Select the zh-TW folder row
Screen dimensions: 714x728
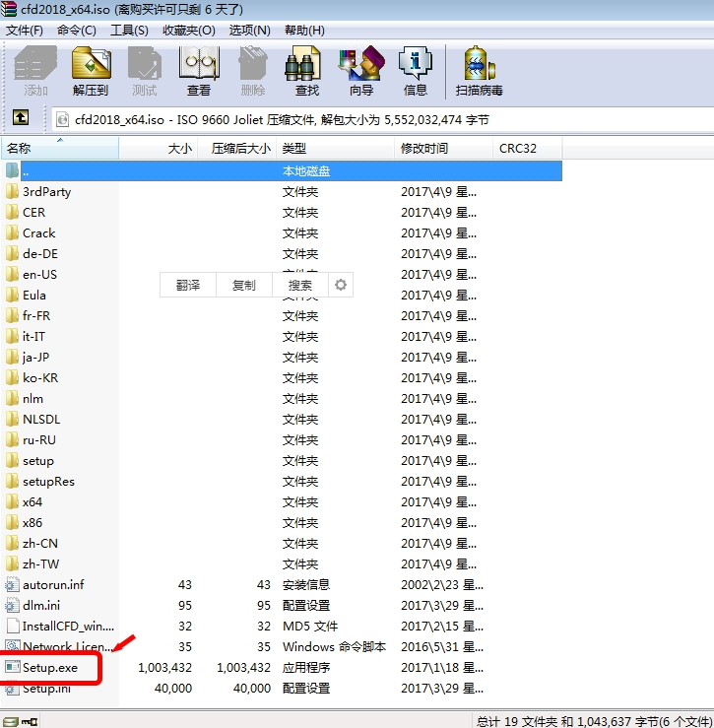(282, 564)
